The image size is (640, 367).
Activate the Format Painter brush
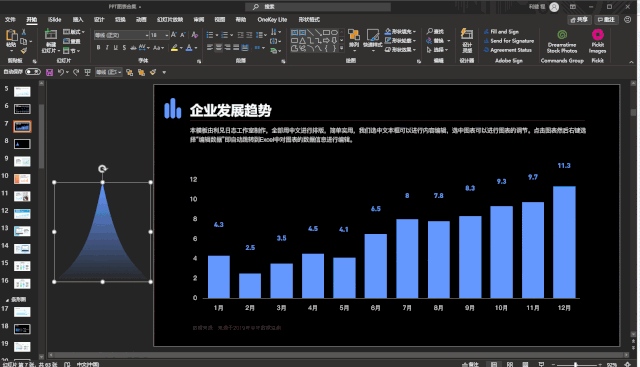(x=24, y=51)
